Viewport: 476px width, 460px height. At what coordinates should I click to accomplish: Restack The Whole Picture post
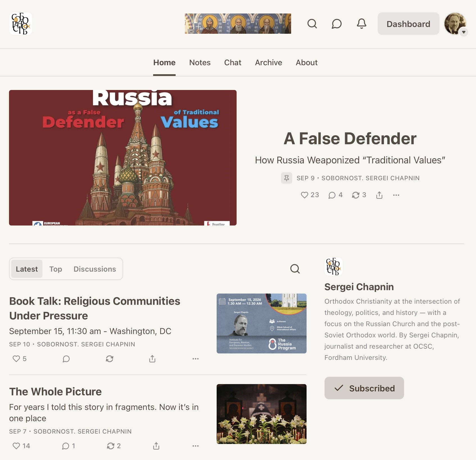(114, 446)
